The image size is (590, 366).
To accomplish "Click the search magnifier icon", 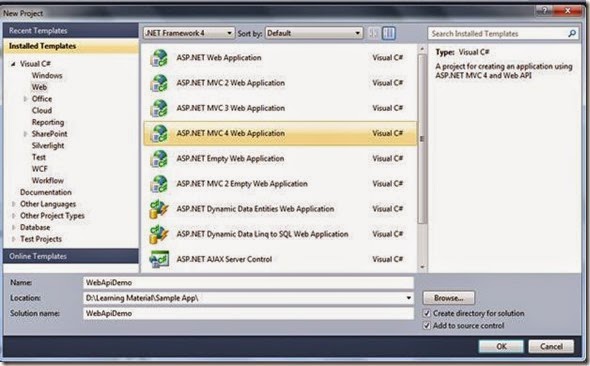I will [x=572, y=33].
